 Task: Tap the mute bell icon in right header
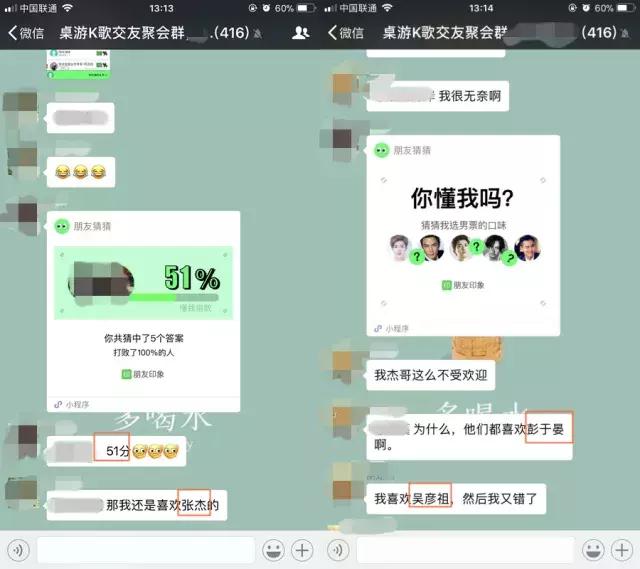coord(625,33)
